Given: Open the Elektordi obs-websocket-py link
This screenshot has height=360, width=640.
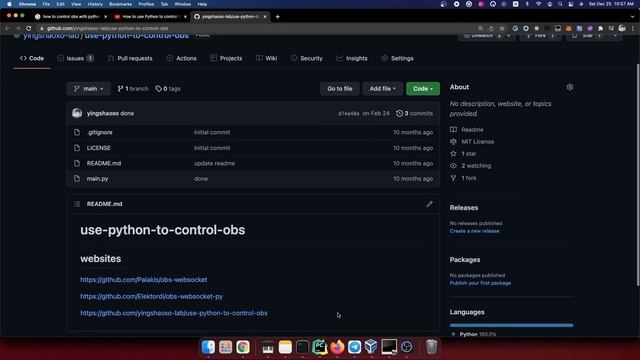Looking at the screenshot, I should pos(151,296).
